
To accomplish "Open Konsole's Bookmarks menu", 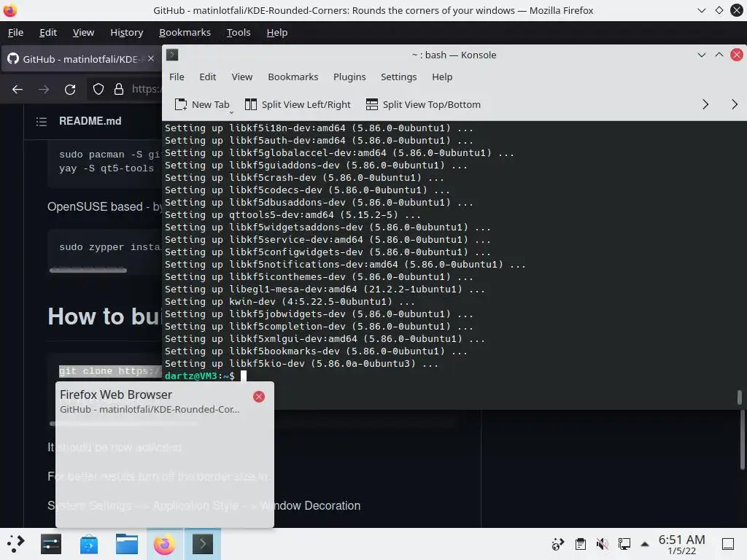I will click(x=293, y=77).
